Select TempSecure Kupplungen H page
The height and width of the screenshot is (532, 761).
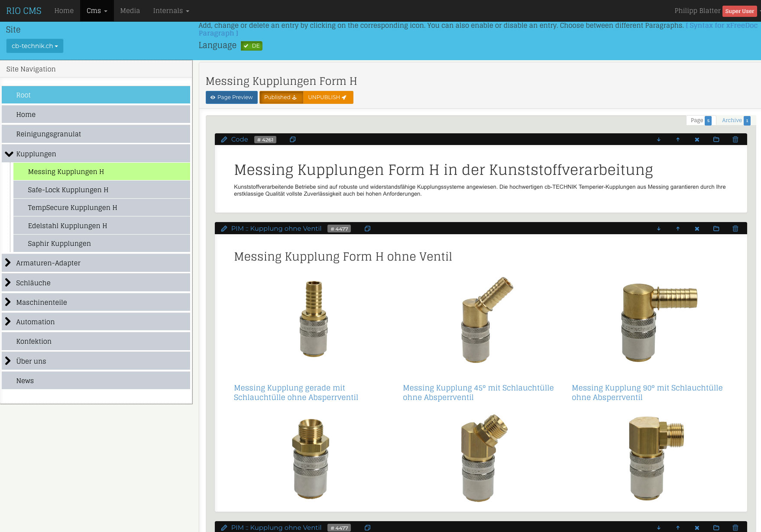pos(102,207)
